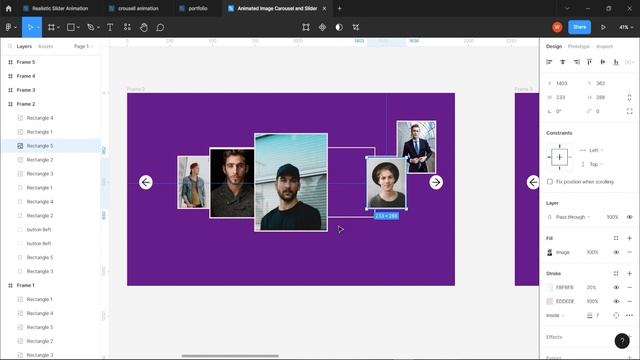Image resolution: width=640 pixels, height=360 pixels.
Task: Click the EDDEDE stroke color swatch
Action: [x=550, y=301]
